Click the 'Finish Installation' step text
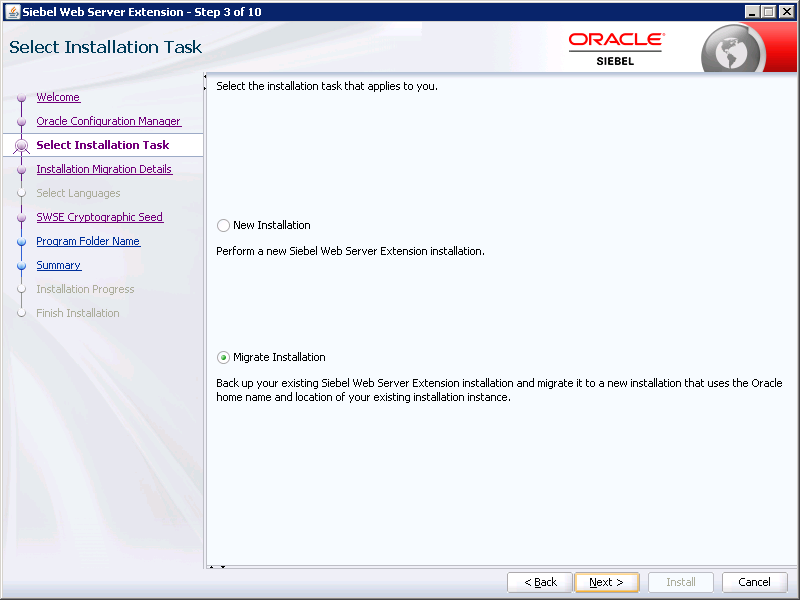 point(78,313)
